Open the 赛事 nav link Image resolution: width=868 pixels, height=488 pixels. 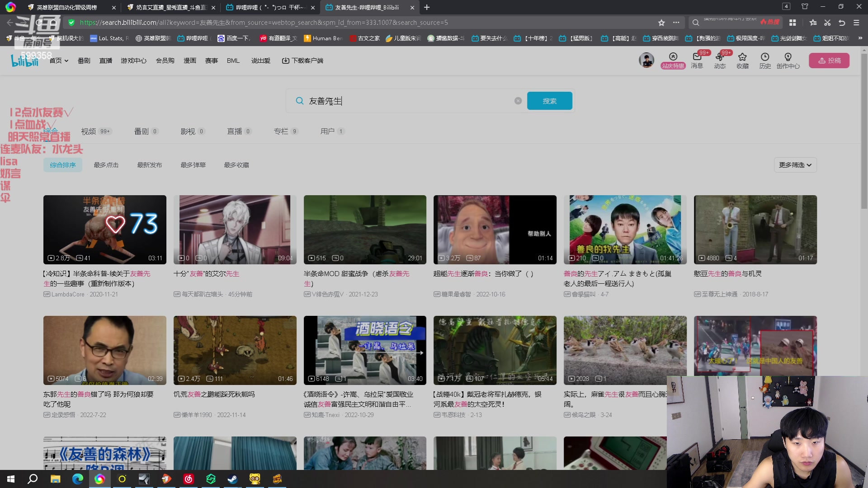212,60
